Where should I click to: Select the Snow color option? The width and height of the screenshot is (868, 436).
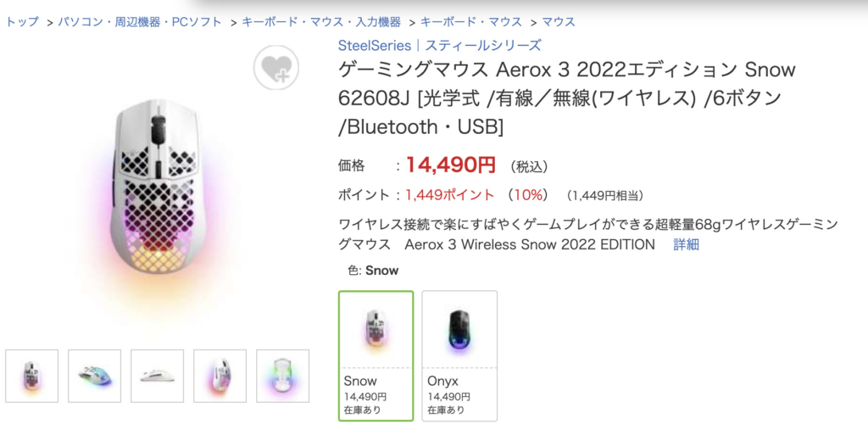point(376,355)
